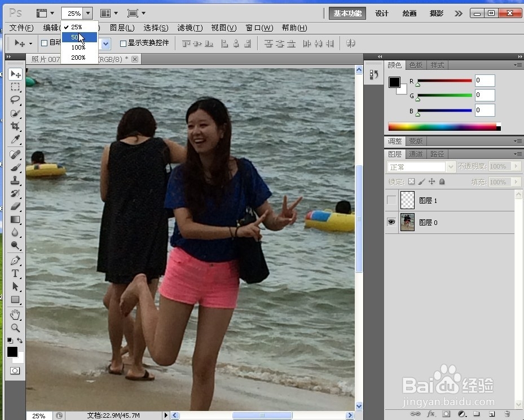The image size is (524, 420).
Task: Open the zoom level dropdown arrow
Action: tap(88, 14)
